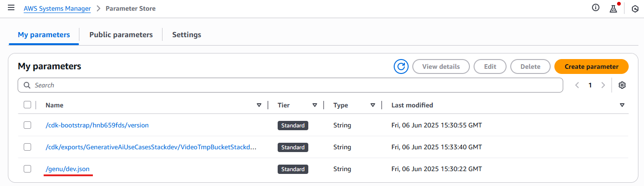Click the Name column header
This screenshot has height=186, width=644.
point(54,105)
